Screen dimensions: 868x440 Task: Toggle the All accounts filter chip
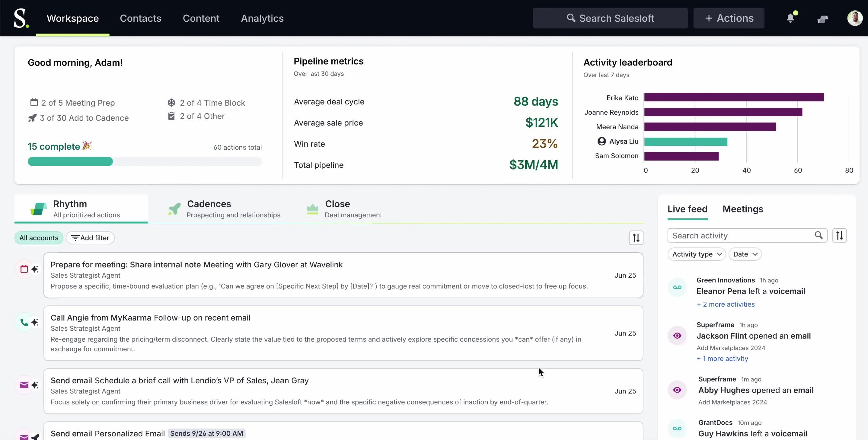click(x=39, y=238)
